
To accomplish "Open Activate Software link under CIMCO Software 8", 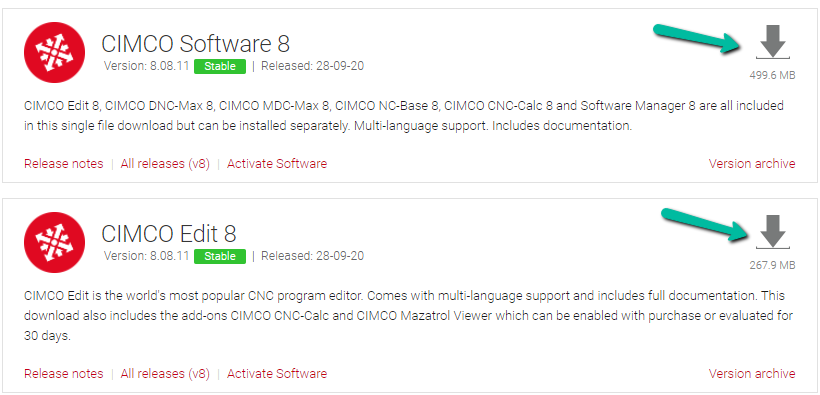I will coord(277,164).
